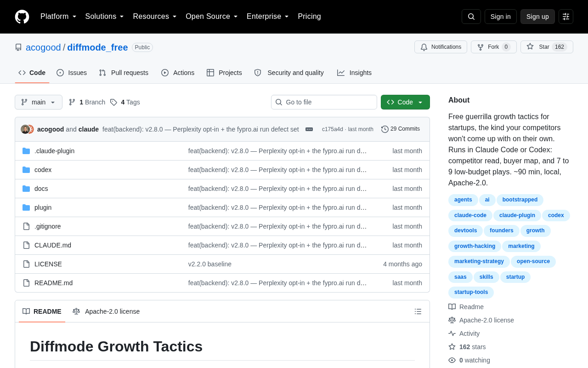588x368 pixels.
Task: Click the file icon next to README.md
Action: 26,283
